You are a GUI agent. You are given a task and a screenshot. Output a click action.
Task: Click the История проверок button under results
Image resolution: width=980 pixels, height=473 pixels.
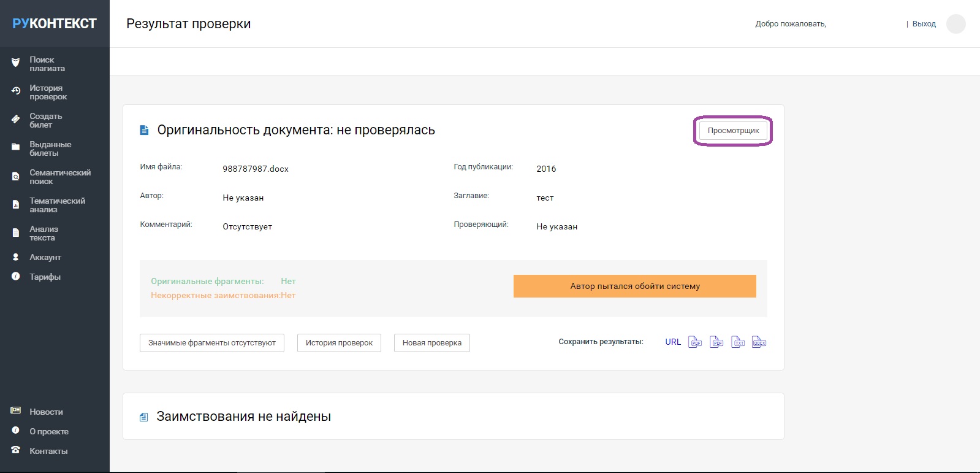(339, 343)
